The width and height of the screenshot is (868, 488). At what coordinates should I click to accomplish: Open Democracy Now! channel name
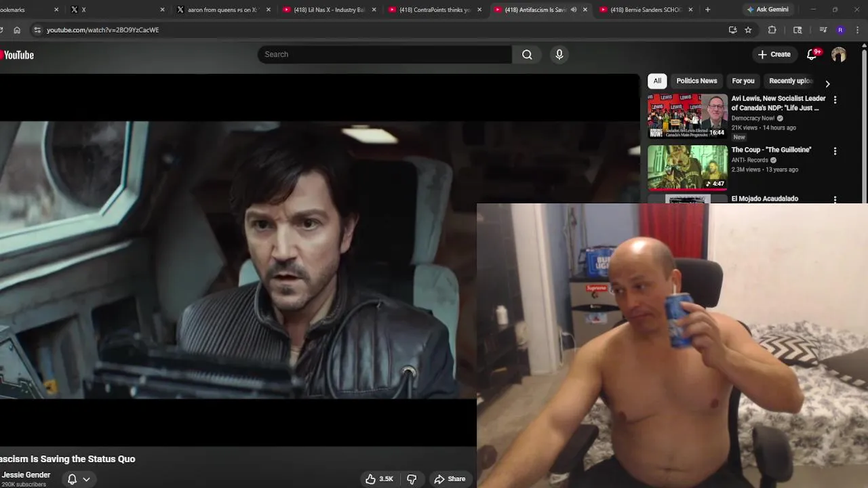pyautogui.click(x=753, y=118)
